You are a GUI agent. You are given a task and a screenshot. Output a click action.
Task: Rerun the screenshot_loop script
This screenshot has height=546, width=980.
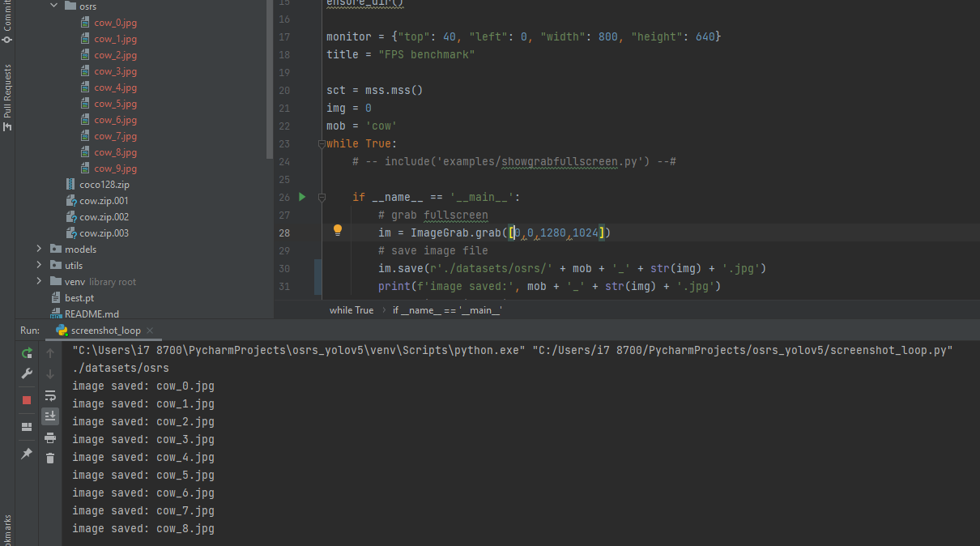(x=27, y=353)
